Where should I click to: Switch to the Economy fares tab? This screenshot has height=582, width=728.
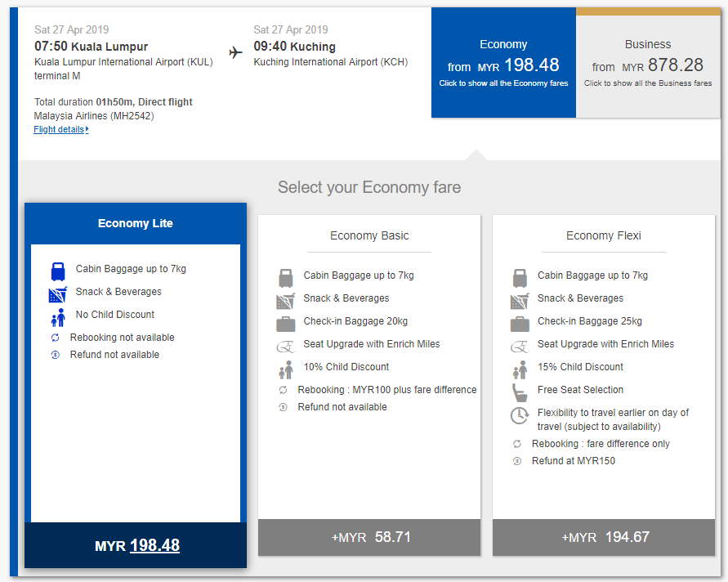coord(503,63)
